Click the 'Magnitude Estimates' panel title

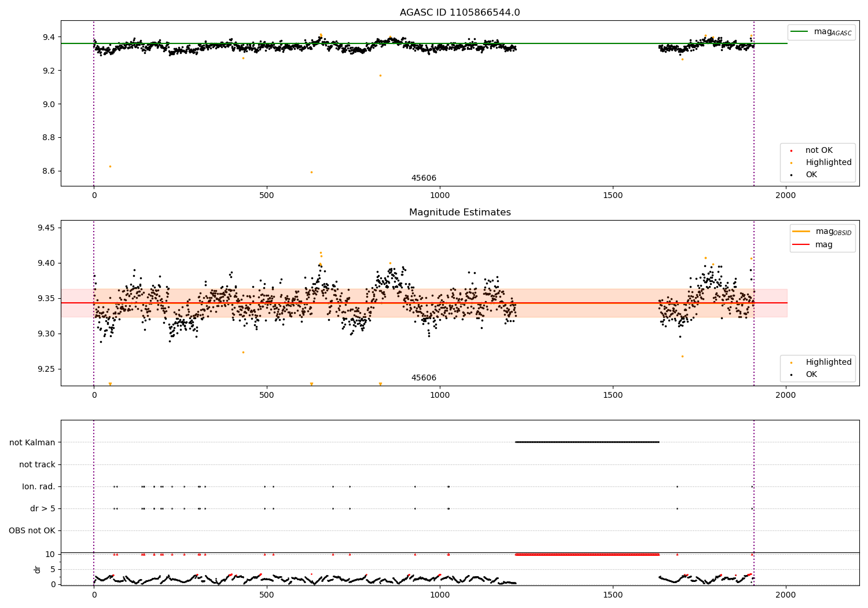pos(460,213)
